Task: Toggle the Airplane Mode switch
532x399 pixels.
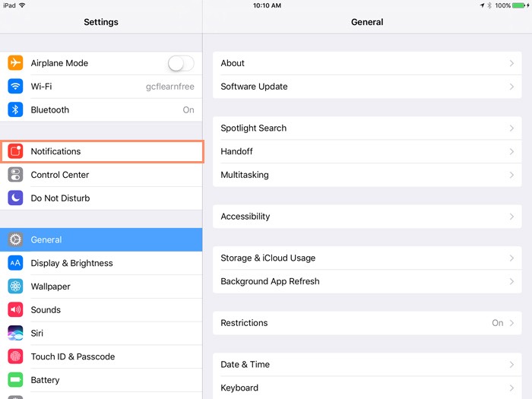Action: pos(181,63)
